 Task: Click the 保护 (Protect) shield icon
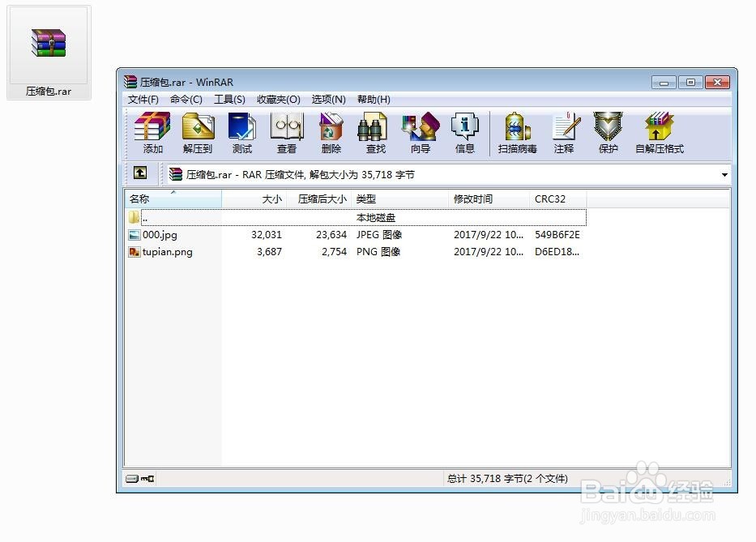(x=608, y=133)
